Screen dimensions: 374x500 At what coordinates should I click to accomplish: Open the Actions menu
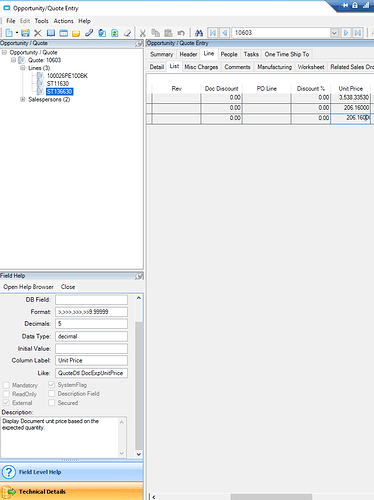[x=63, y=21]
